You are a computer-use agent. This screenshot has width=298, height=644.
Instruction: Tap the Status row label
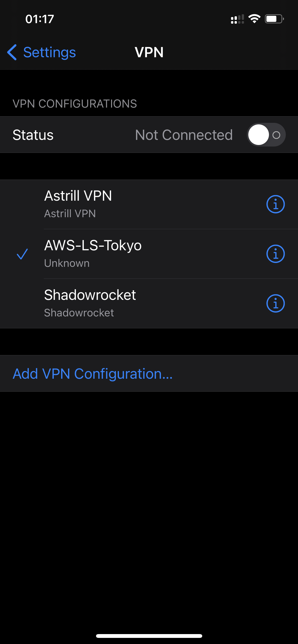coord(33,135)
